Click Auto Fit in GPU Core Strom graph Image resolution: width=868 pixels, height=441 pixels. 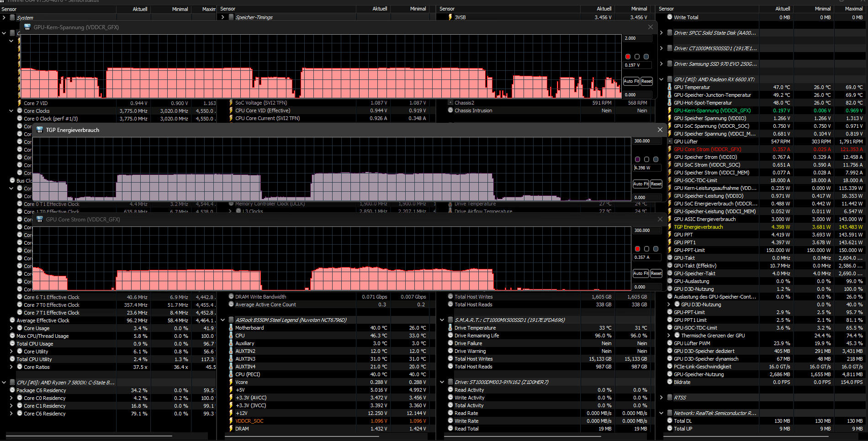click(x=641, y=273)
